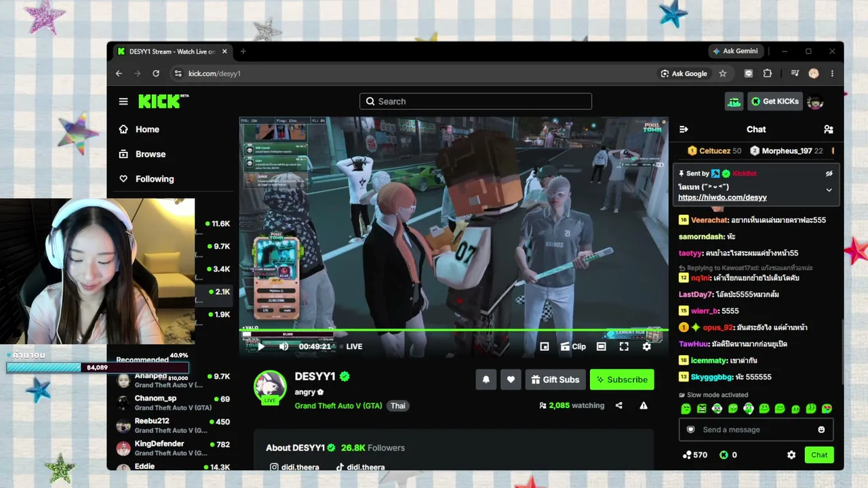This screenshot has height=488, width=868.
Task: Click username Veerachat in chat
Action: [710, 220]
